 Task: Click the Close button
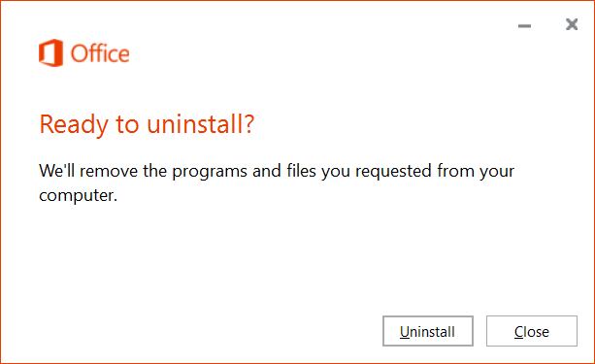[x=532, y=331]
